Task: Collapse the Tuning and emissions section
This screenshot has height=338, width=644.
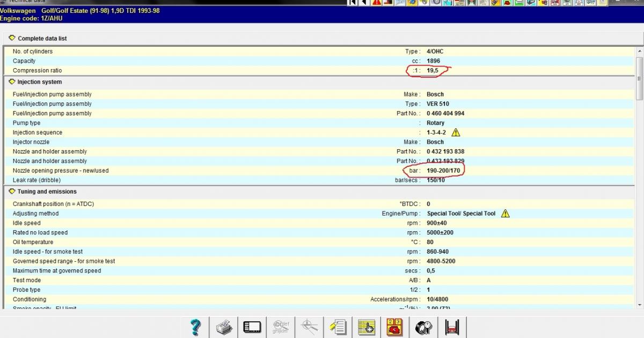Action: [x=12, y=192]
